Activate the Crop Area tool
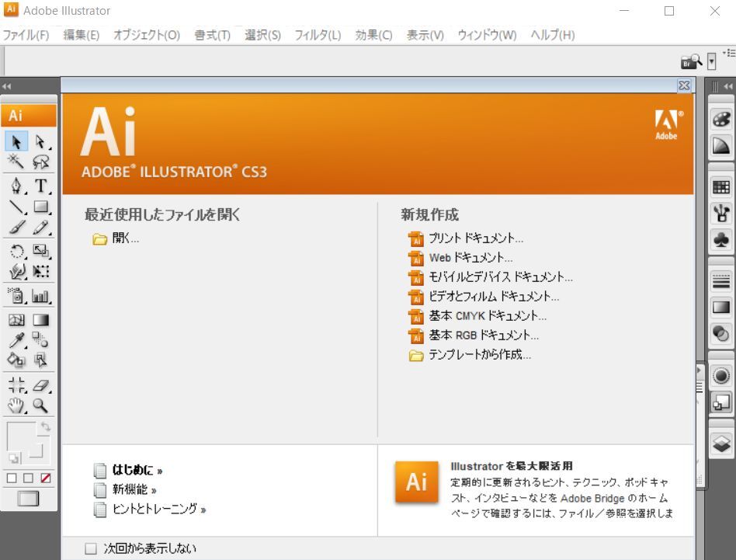This screenshot has height=560, width=736. 16,385
